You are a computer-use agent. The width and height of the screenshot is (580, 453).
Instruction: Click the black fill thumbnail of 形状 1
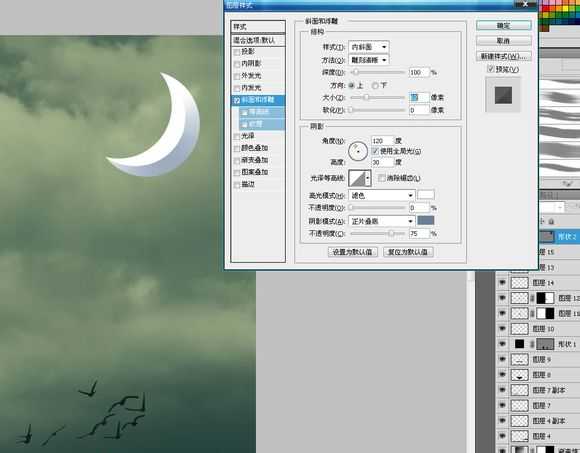[519, 344]
